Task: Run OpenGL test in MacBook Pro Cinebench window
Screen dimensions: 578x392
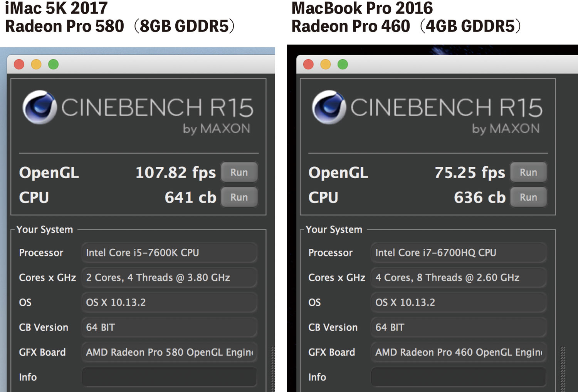Action: [x=528, y=173]
